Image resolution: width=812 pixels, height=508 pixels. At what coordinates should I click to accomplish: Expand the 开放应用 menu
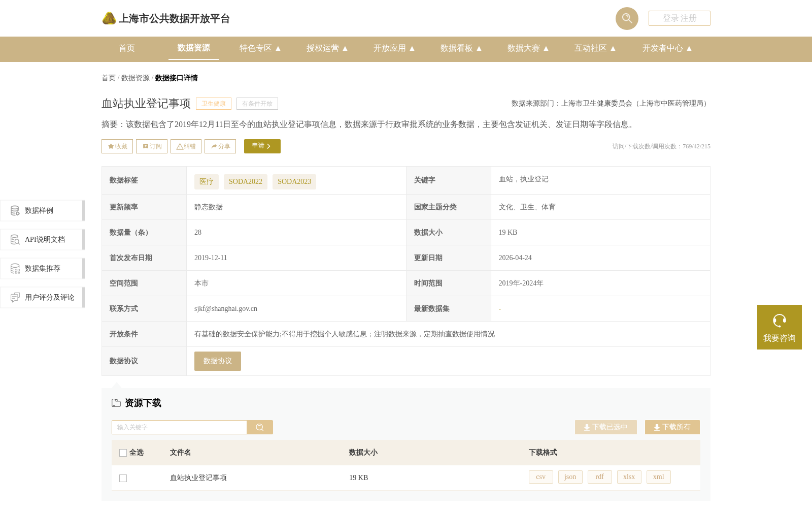coord(394,48)
